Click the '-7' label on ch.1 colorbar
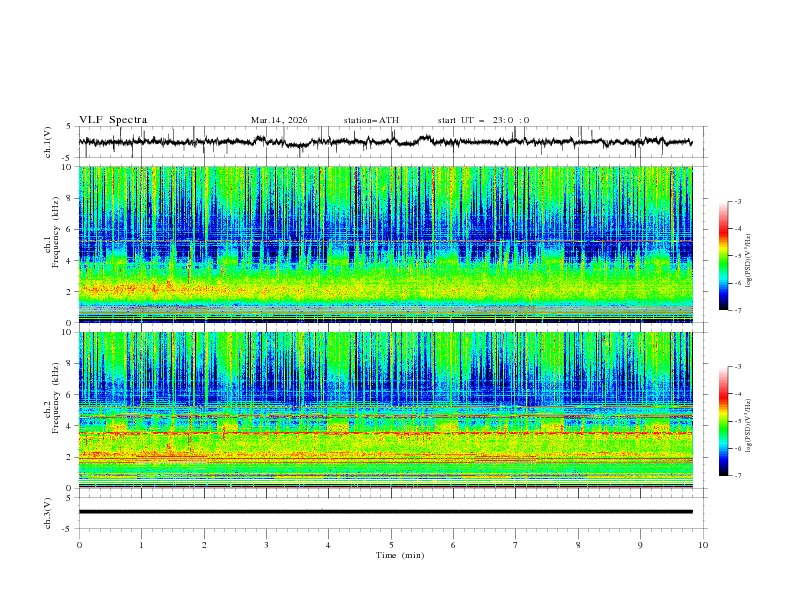 [737, 310]
